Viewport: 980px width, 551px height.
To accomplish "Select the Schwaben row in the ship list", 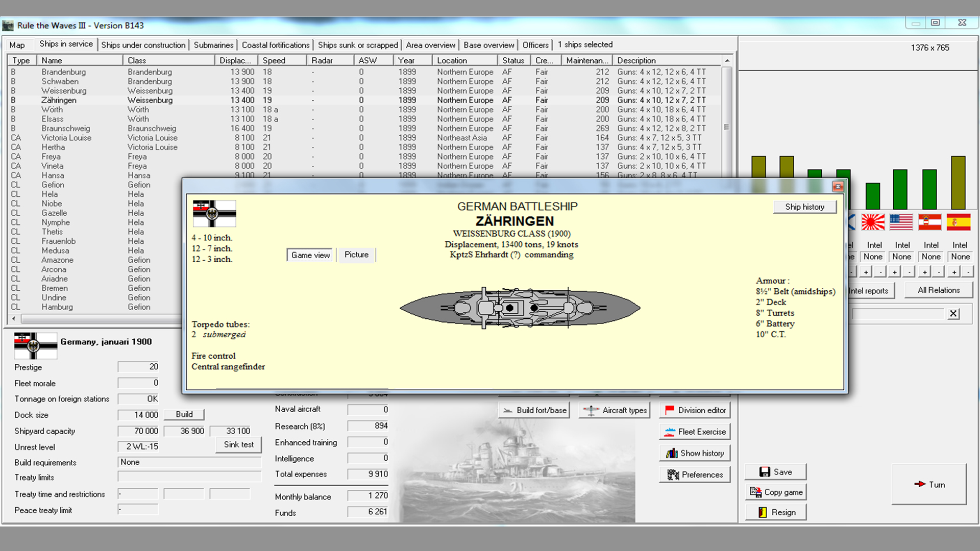I will point(365,81).
